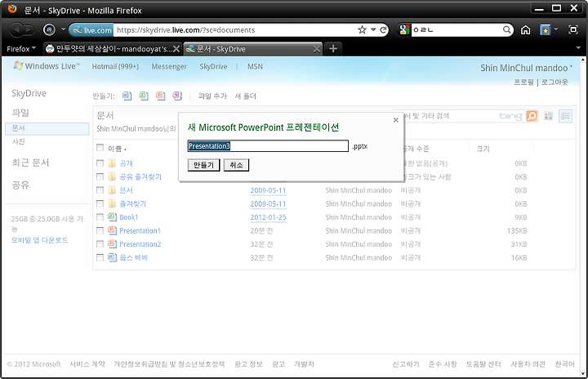This screenshot has height=379, width=588.
Task: Go back to previous page
Action: (16, 29)
